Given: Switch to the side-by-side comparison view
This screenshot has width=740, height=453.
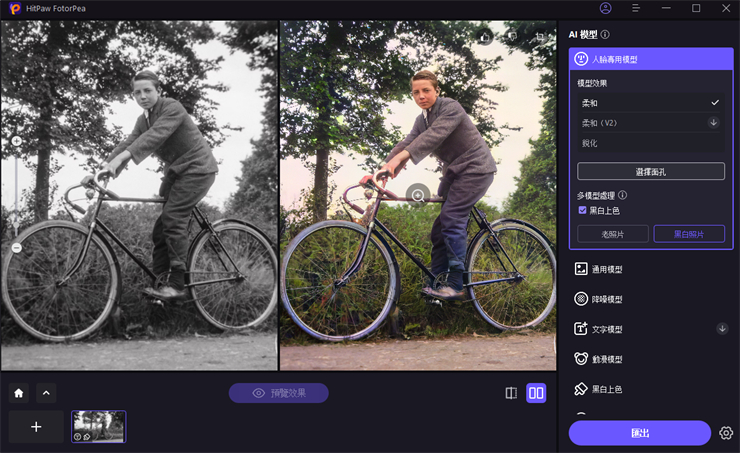Looking at the screenshot, I should [x=536, y=393].
